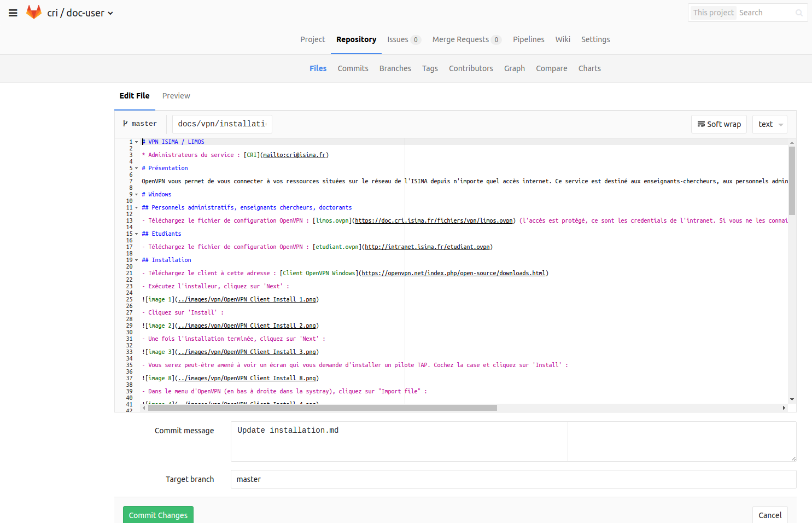Image resolution: width=812 pixels, height=523 pixels.
Task: Open the Repository tab
Action: point(356,39)
